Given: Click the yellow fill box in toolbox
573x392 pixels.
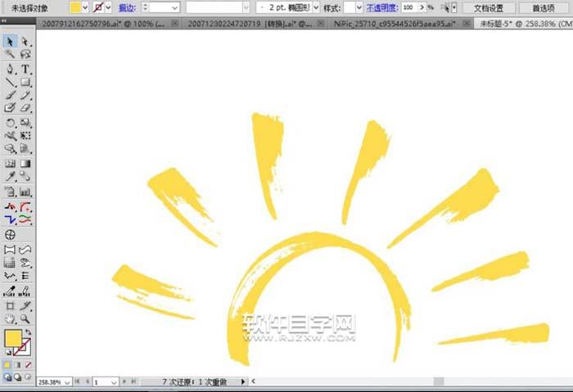Looking at the screenshot, I should pyautogui.click(x=12, y=337).
